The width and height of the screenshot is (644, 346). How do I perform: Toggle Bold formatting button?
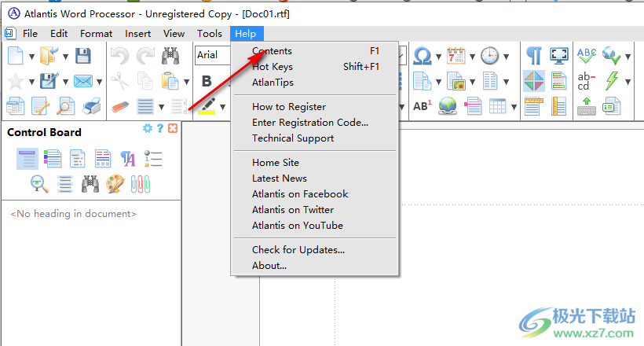coord(207,81)
